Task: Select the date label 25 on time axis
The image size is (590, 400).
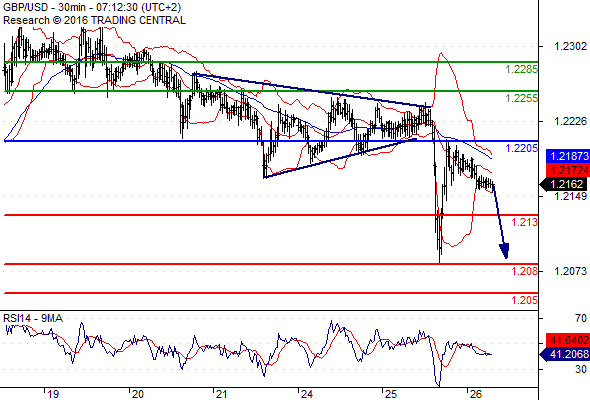Action: (391, 394)
